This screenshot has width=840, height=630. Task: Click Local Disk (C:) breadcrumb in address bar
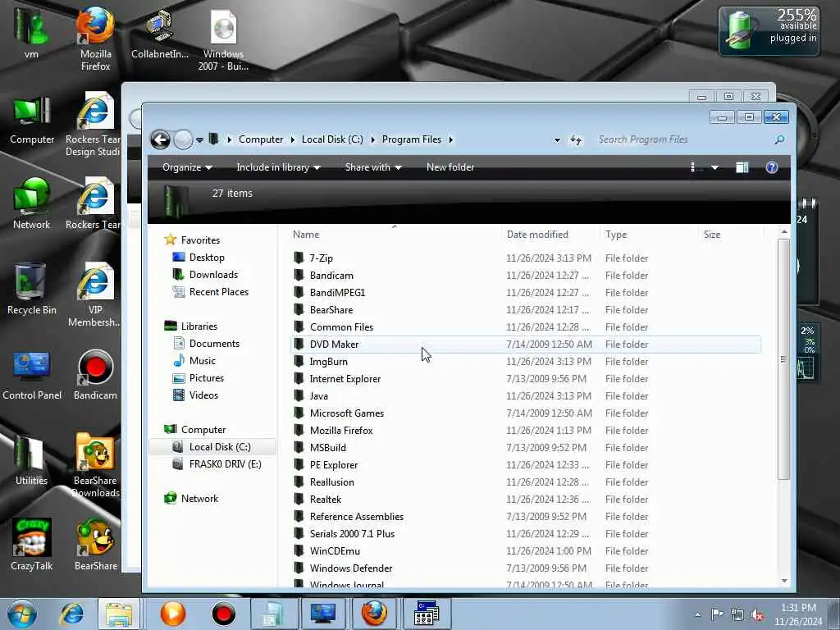[x=332, y=139]
